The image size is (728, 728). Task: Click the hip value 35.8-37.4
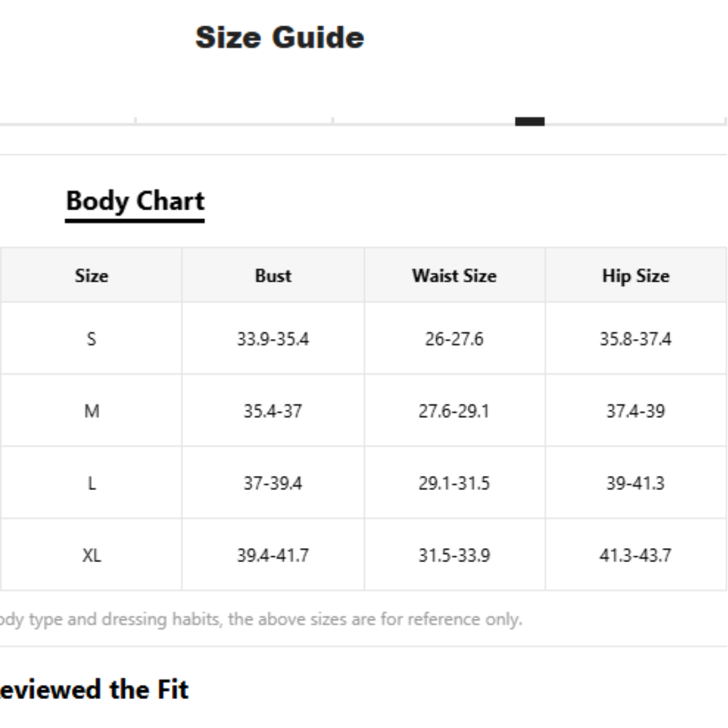636,339
